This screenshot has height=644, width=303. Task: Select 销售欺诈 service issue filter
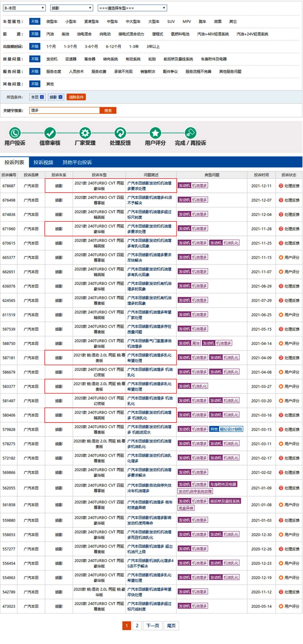click(148, 72)
